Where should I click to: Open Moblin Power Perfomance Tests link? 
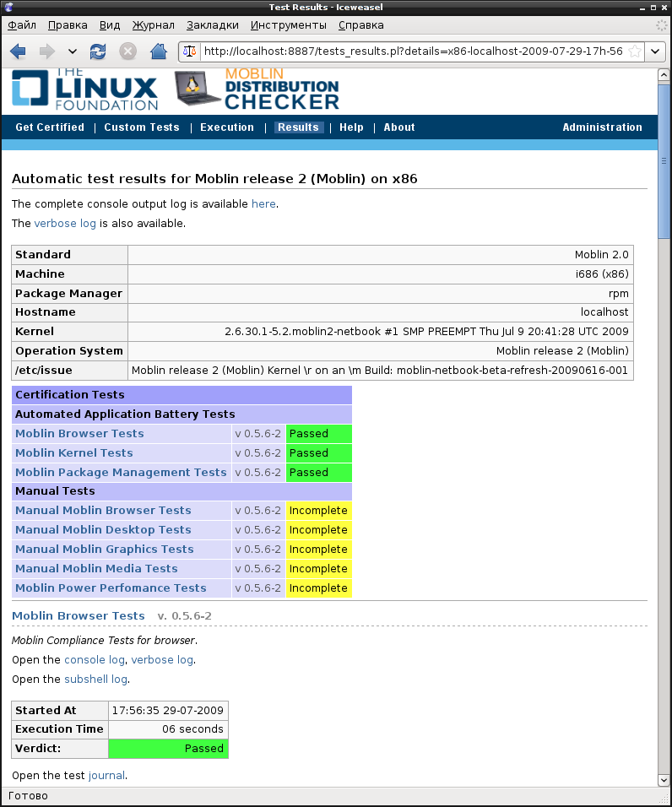111,588
